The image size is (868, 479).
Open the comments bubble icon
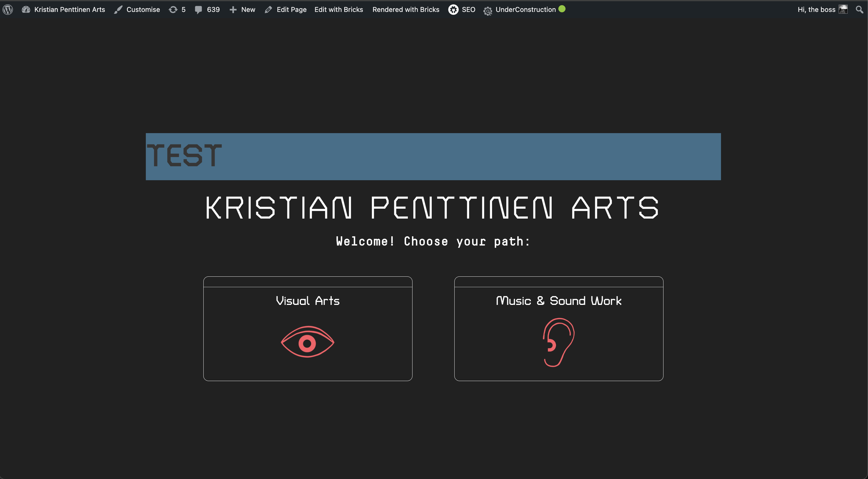(x=198, y=10)
